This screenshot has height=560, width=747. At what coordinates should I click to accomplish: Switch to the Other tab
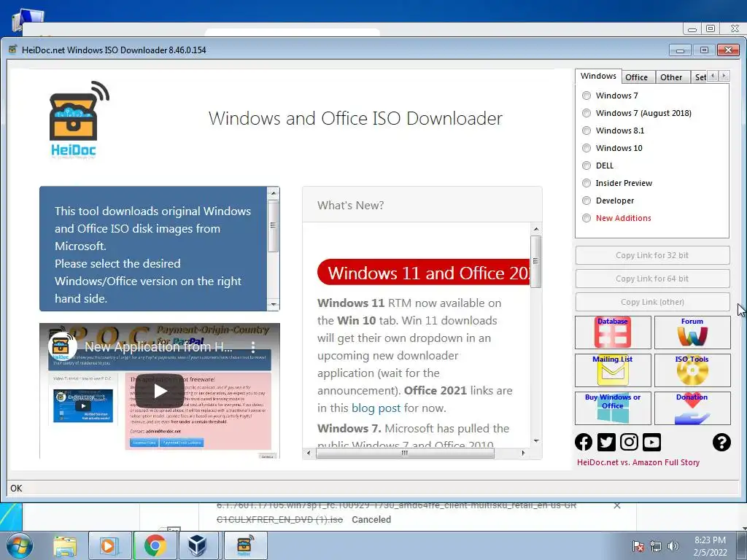[x=671, y=77]
